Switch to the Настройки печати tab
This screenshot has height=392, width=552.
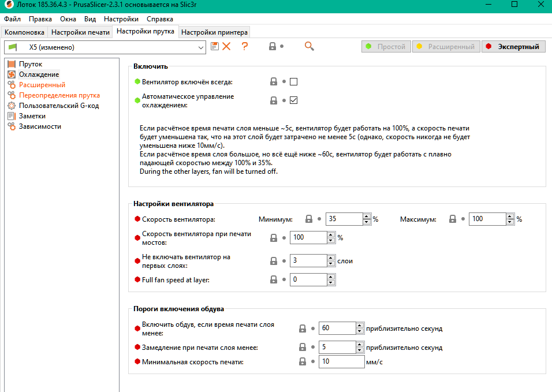(x=80, y=32)
